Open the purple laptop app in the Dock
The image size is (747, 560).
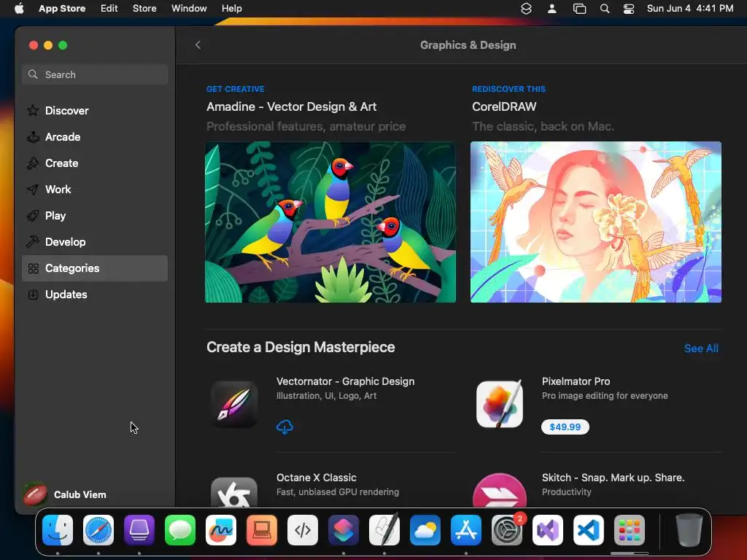coord(139,530)
